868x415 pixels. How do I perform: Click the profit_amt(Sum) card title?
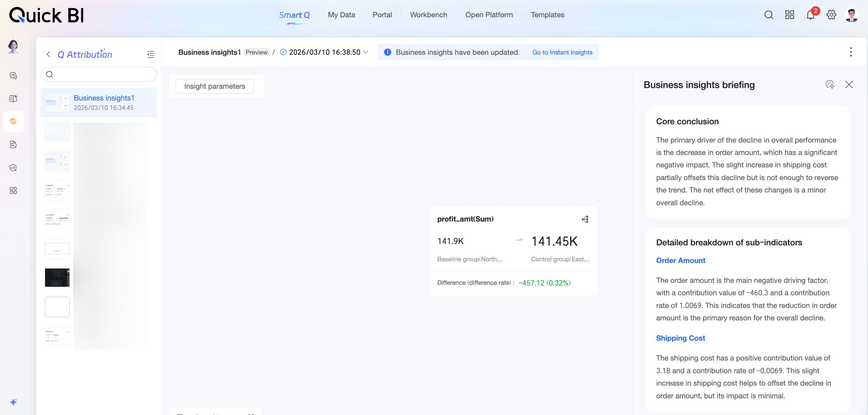click(465, 219)
